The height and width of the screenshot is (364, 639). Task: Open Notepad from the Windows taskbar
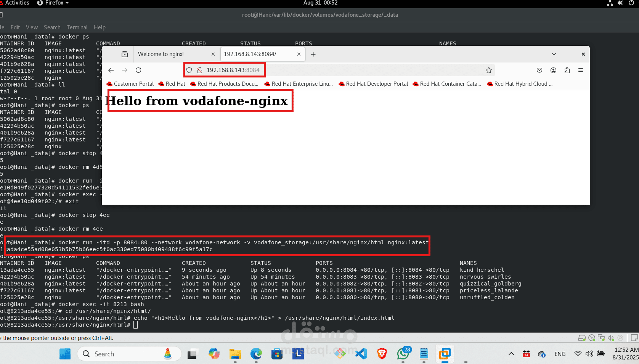[x=424, y=354]
